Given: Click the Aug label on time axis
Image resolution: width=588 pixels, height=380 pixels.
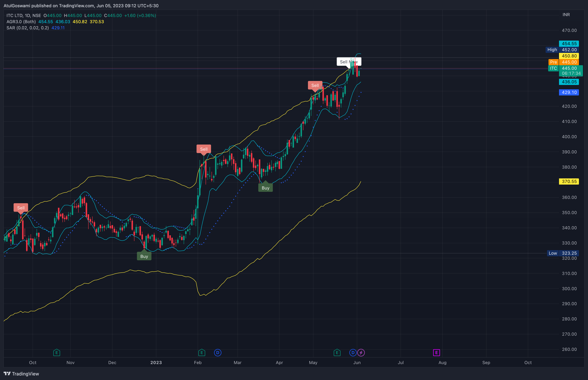Looking at the screenshot, I should [x=442, y=362].
